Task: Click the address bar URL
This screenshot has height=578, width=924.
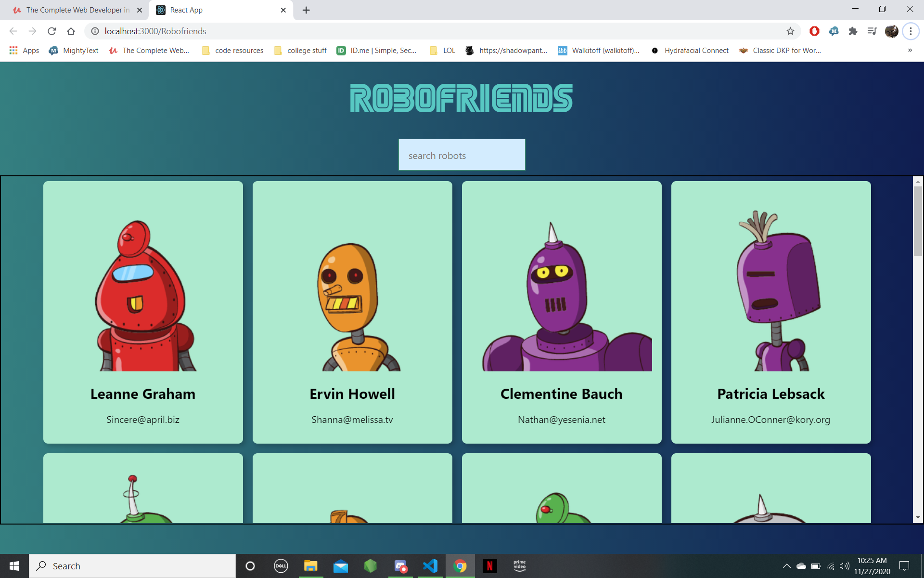Action: click(155, 31)
